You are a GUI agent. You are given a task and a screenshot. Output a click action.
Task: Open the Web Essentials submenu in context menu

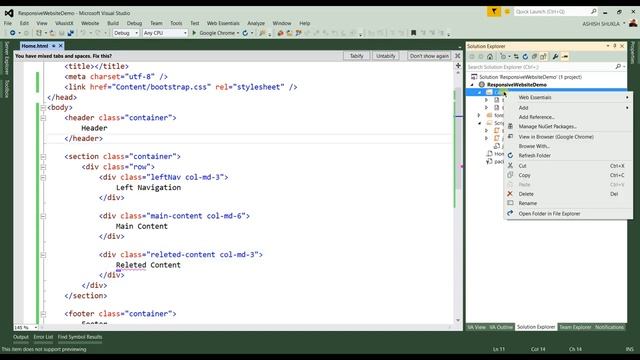pos(568,98)
